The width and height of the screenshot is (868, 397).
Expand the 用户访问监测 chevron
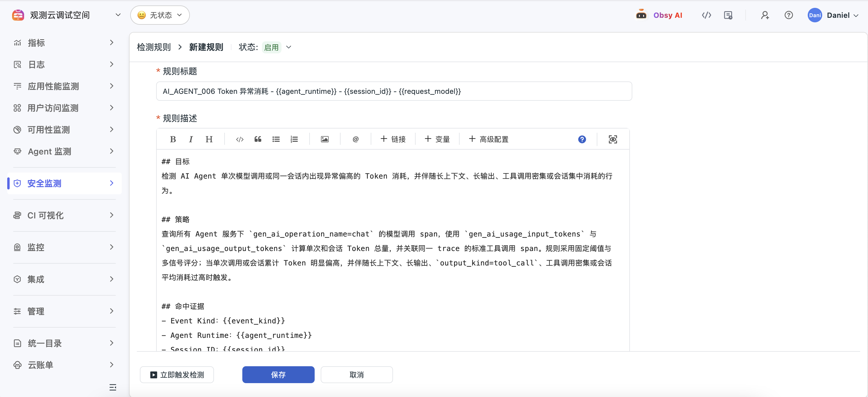(x=112, y=108)
